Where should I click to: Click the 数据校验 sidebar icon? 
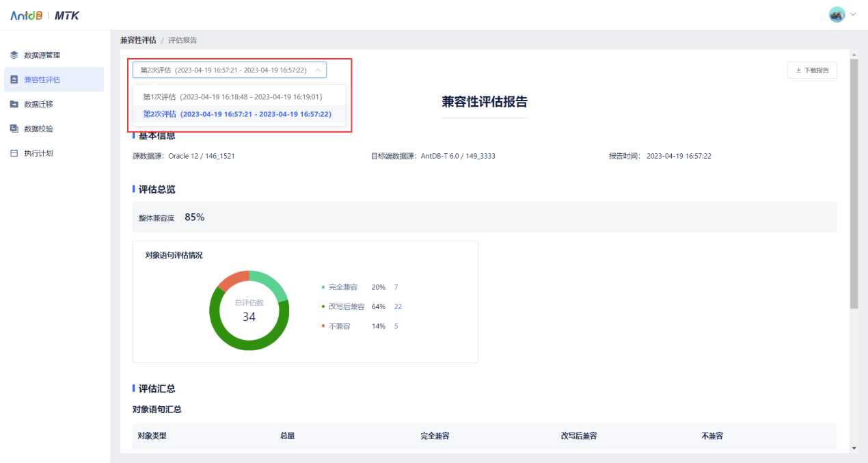[x=14, y=128]
